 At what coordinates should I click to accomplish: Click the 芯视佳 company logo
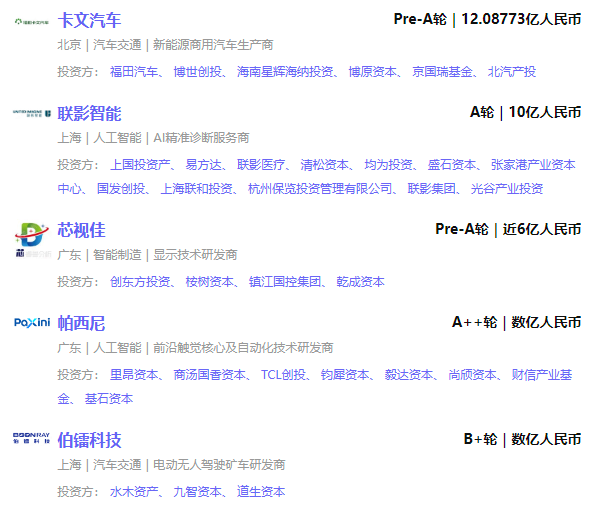(x=32, y=240)
